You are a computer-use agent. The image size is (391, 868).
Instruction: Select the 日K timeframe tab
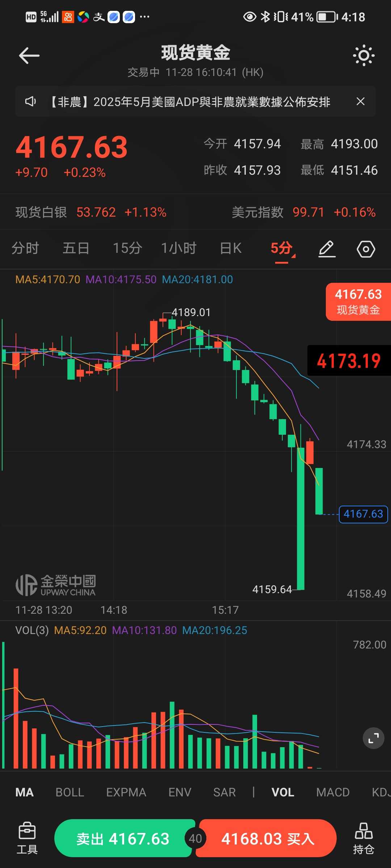coord(231,248)
